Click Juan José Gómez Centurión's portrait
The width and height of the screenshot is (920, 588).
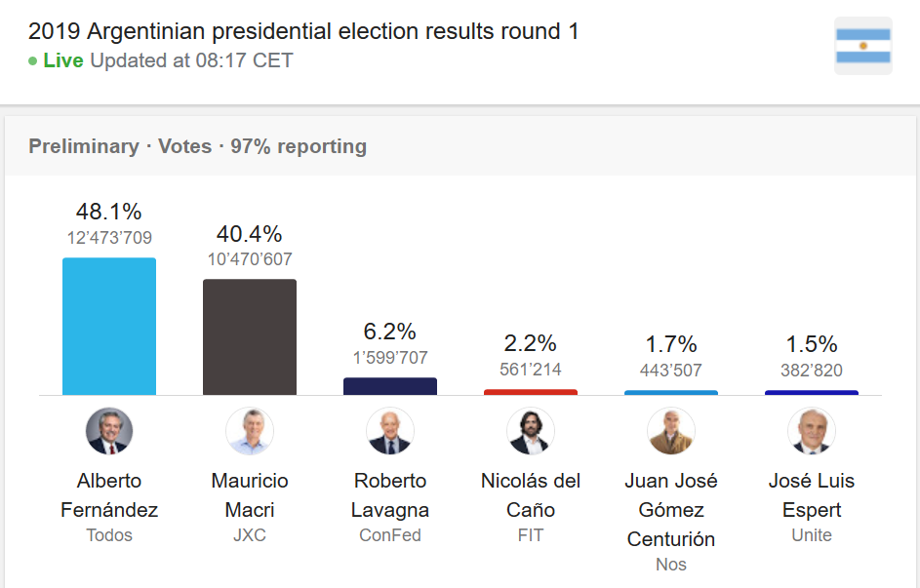coord(670,431)
